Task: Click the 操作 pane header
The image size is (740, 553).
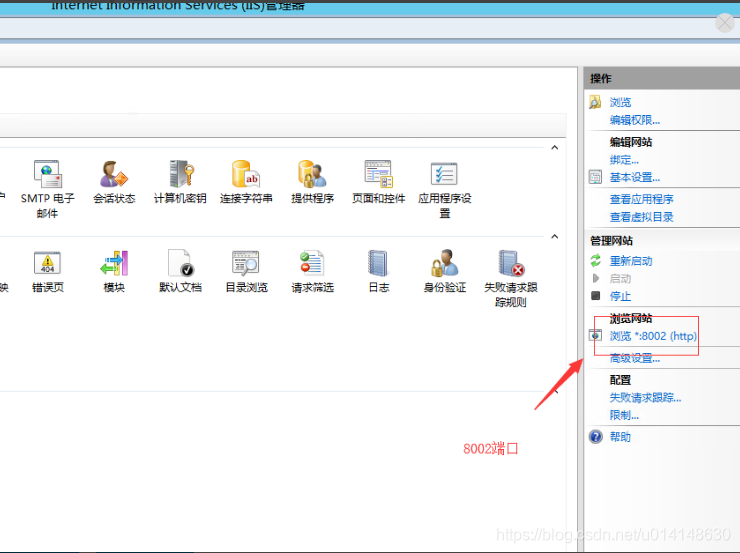Action: pyautogui.click(x=662, y=78)
